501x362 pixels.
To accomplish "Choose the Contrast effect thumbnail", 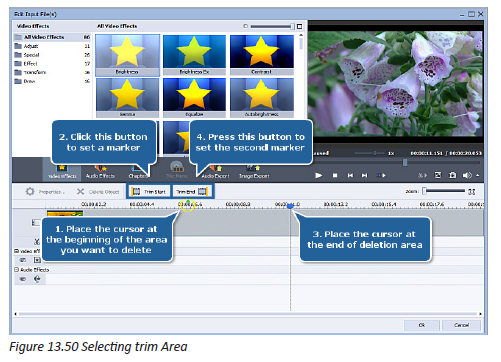I will [262, 55].
